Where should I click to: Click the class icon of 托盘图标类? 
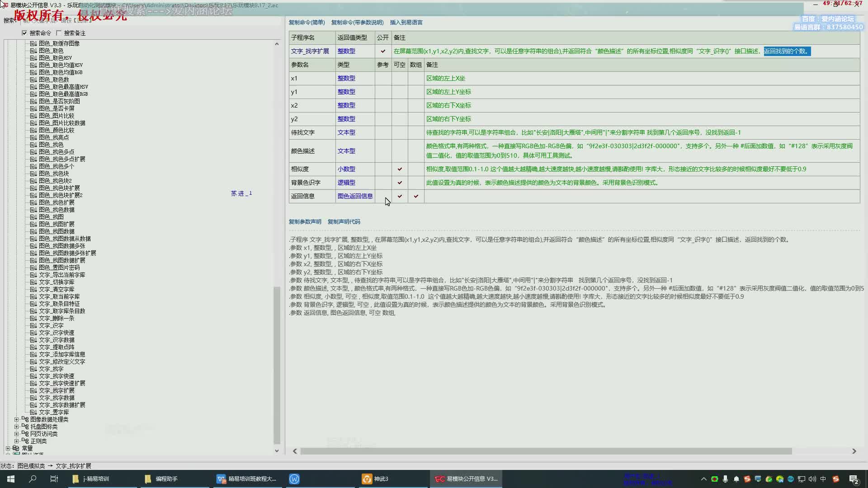25,427
